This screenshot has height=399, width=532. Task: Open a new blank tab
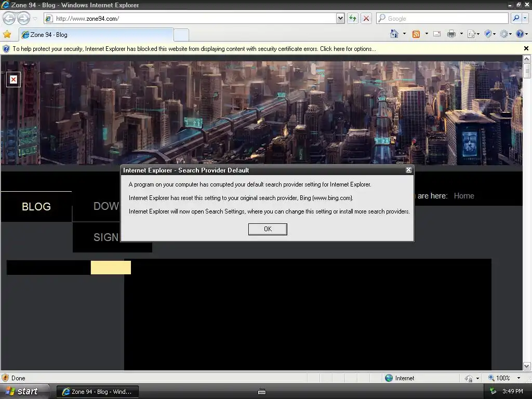181,35
